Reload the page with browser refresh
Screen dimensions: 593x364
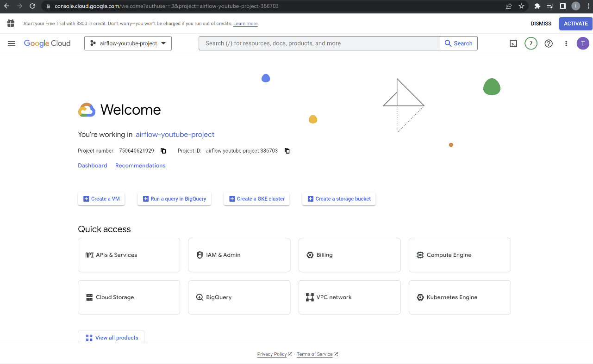tap(32, 6)
